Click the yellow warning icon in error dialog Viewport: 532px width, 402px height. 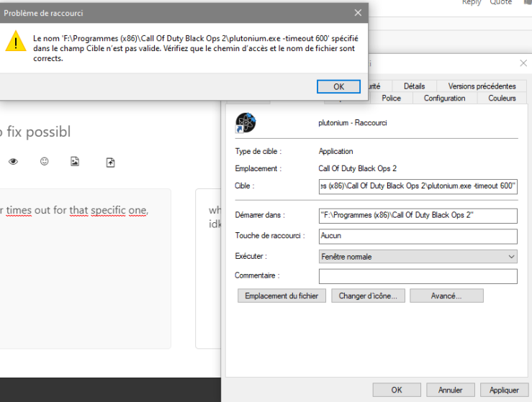tap(16, 42)
